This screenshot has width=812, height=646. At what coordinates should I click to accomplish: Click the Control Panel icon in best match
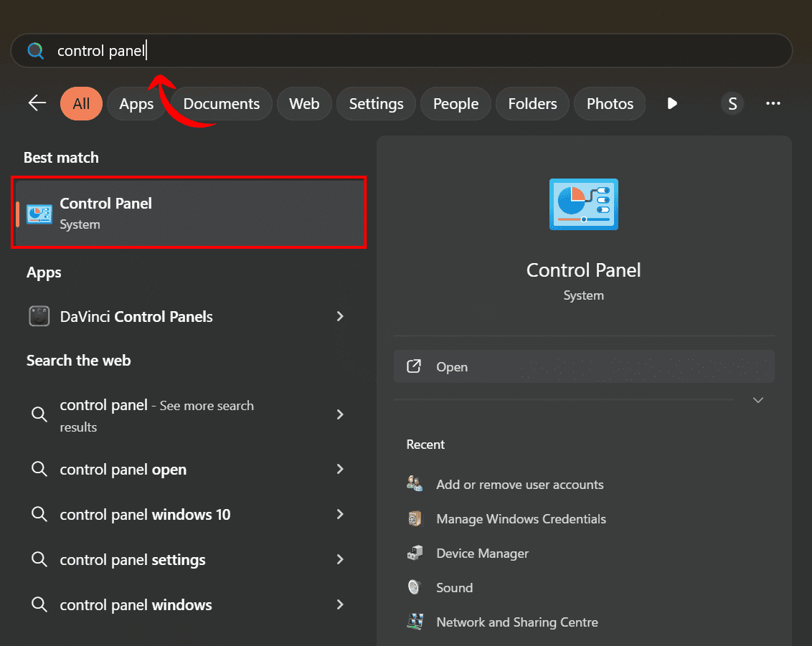[39, 214]
